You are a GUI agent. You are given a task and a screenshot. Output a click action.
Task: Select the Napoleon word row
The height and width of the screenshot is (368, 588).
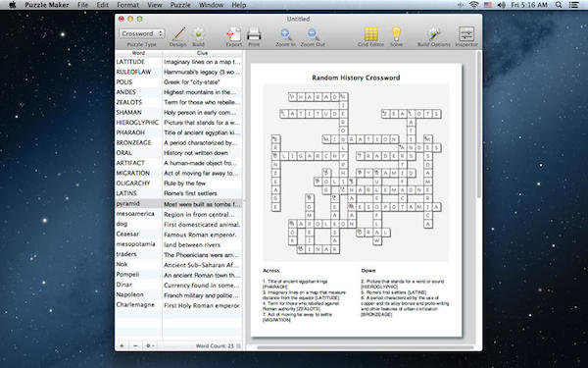pos(178,295)
